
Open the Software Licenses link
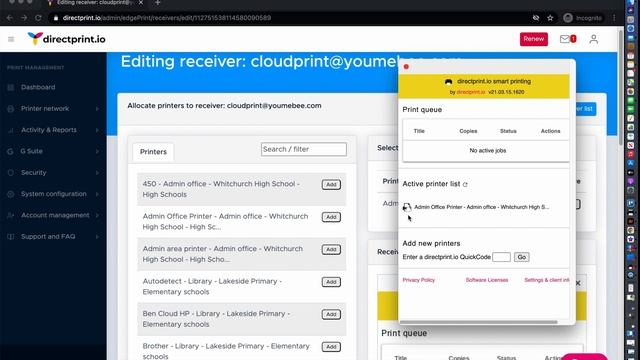487,280
